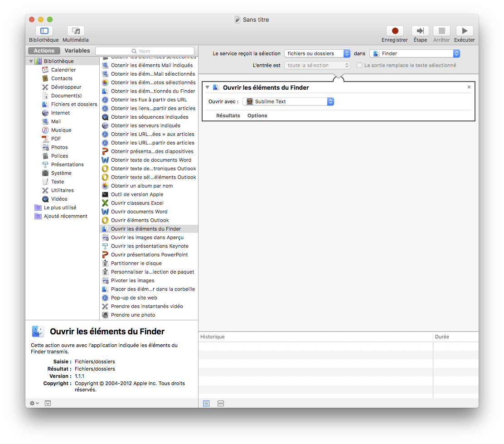Select 'Partitionner le disque' action
The width and height of the screenshot is (504, 444).
coord(149,263)
